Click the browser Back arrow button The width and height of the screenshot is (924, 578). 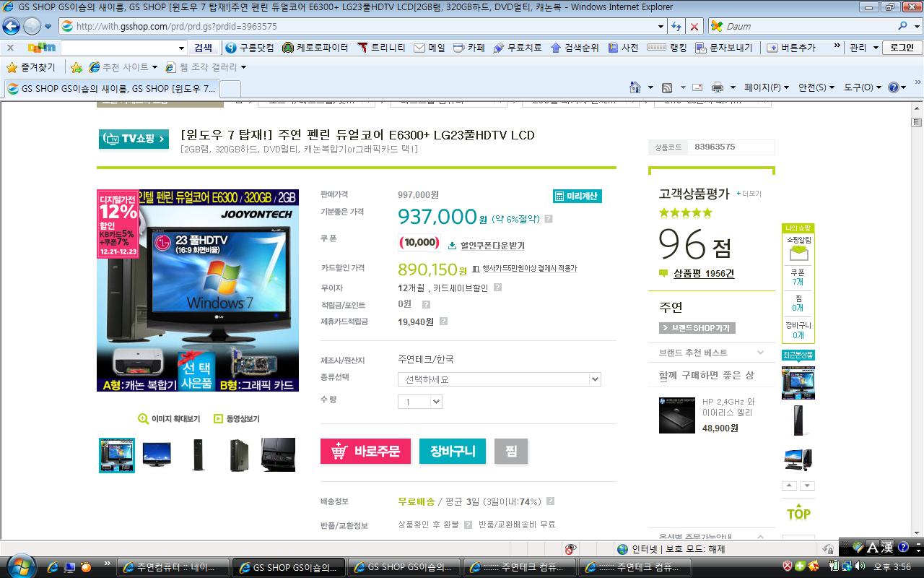click(x=11, y=27)
